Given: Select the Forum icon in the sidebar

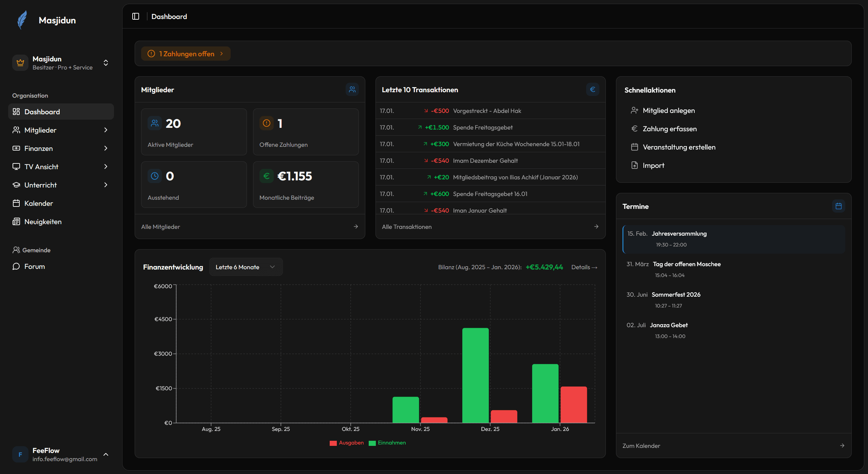Looking at the screenshot, I should (x=16, y=266).
